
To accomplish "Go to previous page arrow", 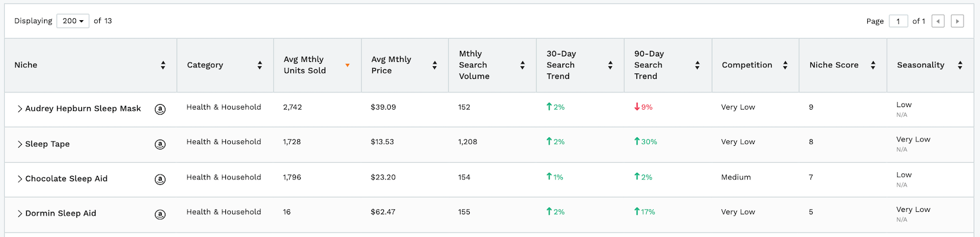I will [x=938, y=21].
